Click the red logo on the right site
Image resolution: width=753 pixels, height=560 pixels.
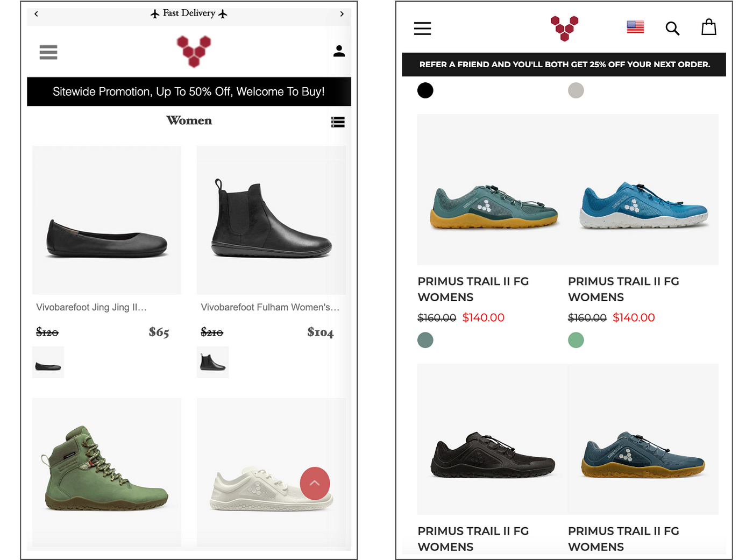click(x=564, y=28)
